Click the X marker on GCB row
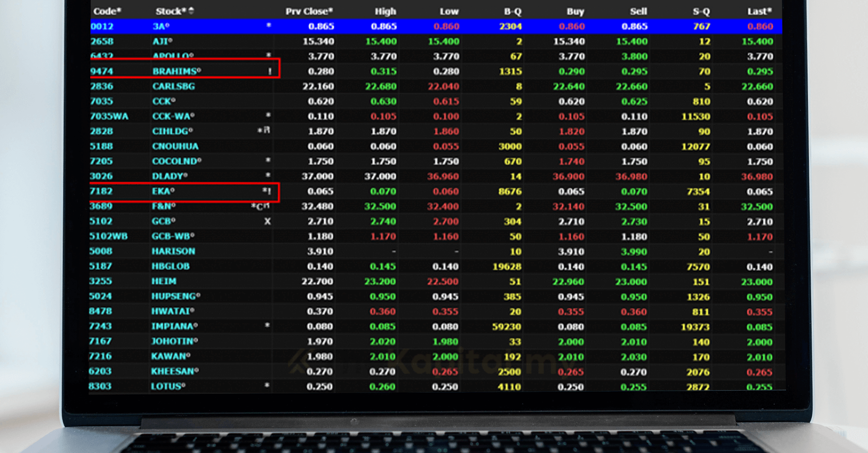Image resolution: width=868 pixels, height=453 pixels. click(267, 222)
